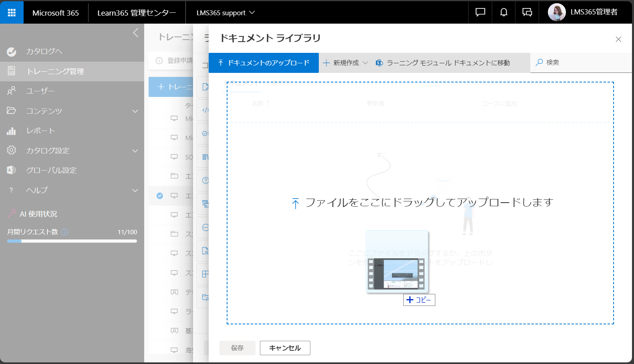Click the monitor icon in the ラ training row
Screen dimensions: 634x364
pos(174,312)
